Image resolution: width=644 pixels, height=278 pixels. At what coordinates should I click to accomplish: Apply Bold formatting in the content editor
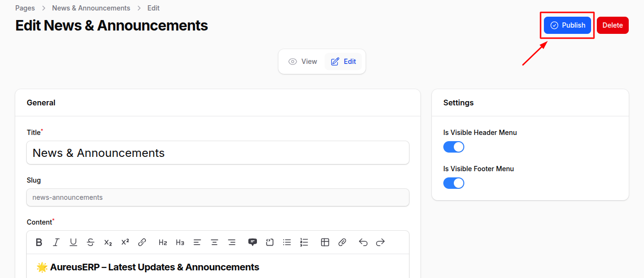point(39,242)
